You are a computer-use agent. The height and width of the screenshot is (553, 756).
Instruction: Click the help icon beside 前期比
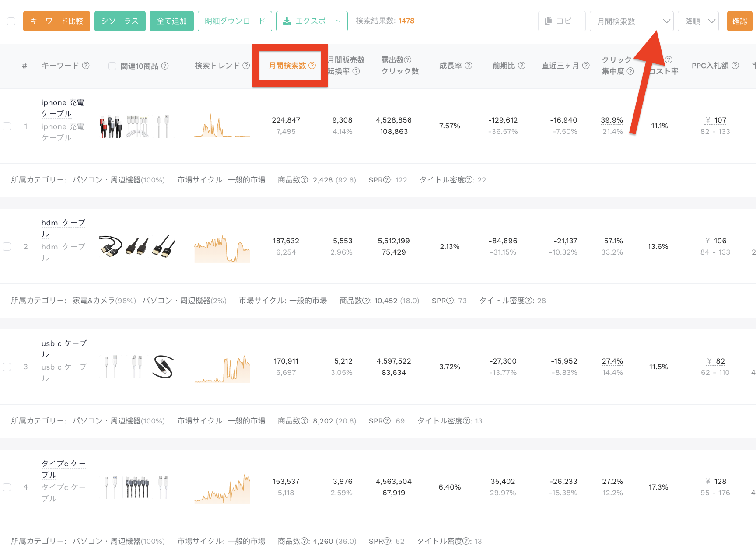pos(521,66)
